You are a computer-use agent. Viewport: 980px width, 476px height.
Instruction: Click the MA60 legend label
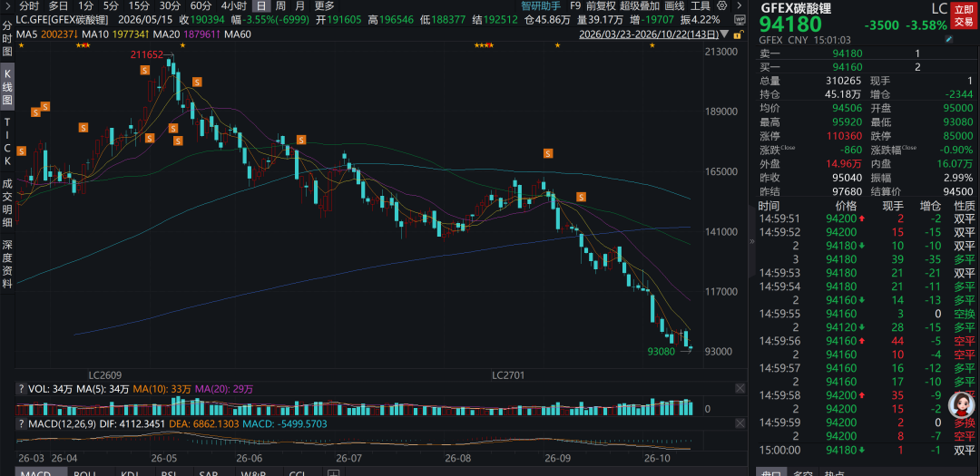click(x=238, y=34)
